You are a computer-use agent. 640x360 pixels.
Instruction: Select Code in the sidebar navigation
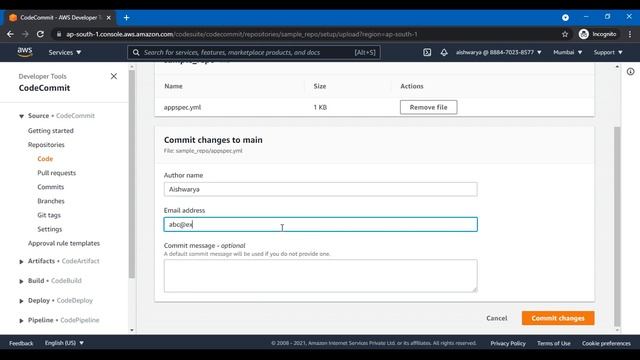45,159
